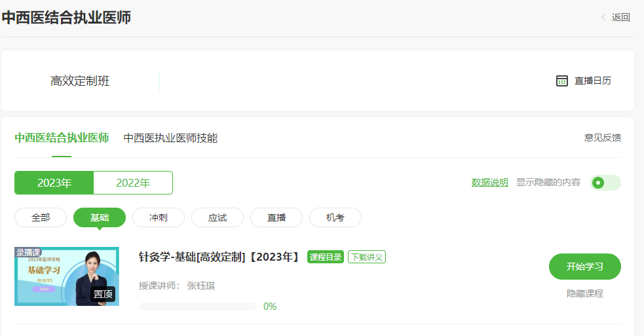
Task: Select the 2023年 year option
Action: pyautogui.click(x=54, y=183)
